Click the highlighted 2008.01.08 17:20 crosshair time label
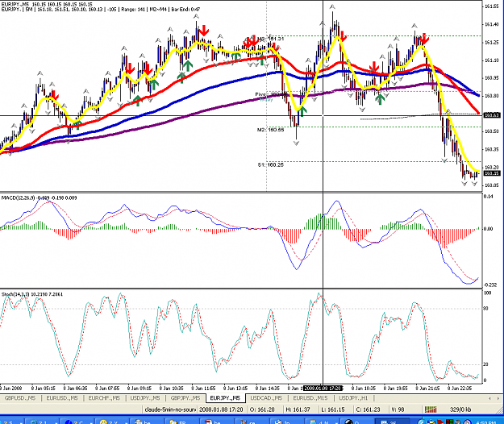Screen dimensions: 504x424 [323, 389]
